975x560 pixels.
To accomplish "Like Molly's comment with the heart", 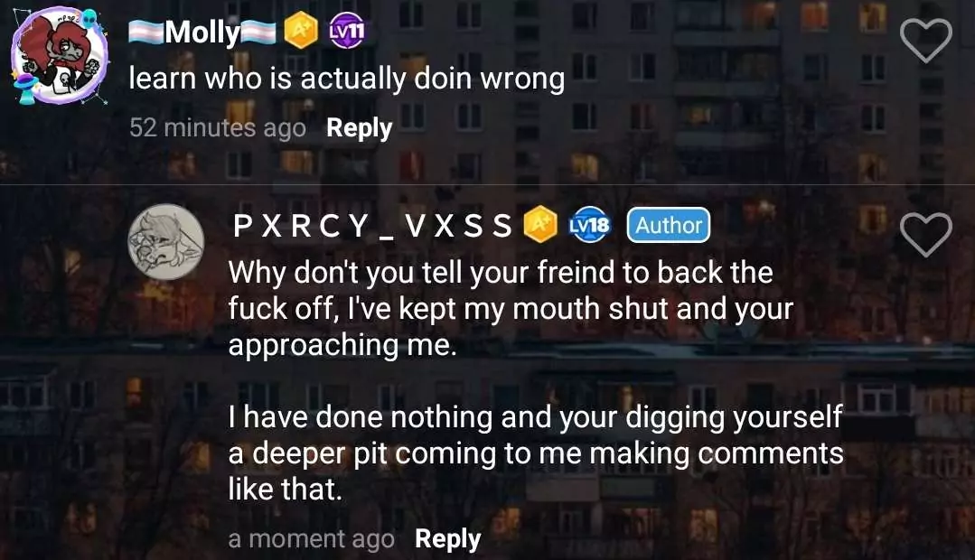I will [x=926, y=41].
